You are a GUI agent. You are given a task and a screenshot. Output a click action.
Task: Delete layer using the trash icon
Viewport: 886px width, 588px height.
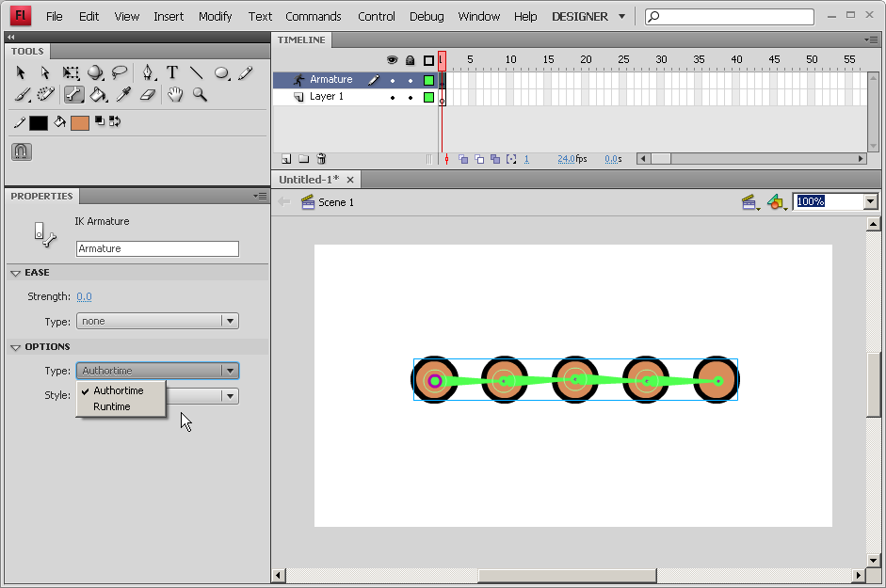[321, 159]
